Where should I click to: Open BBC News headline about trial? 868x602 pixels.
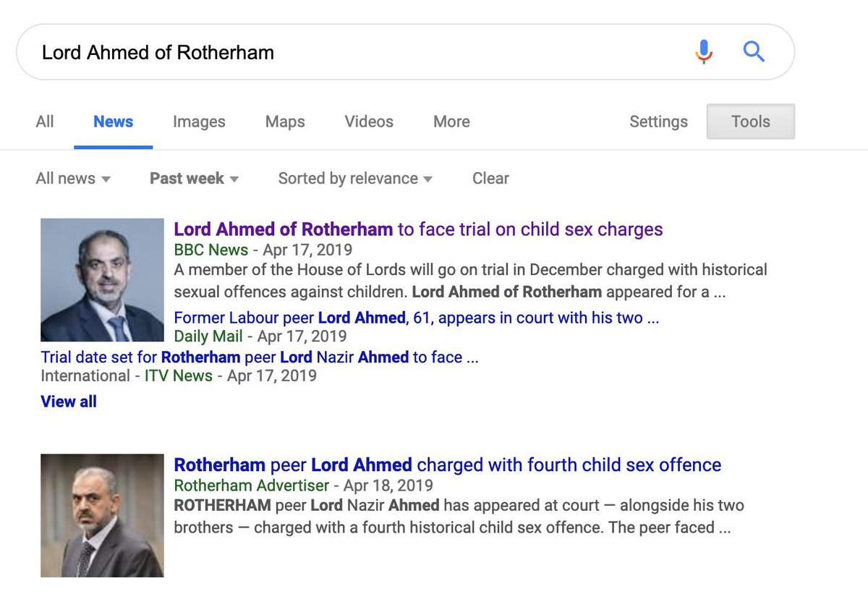click(418, 230)
